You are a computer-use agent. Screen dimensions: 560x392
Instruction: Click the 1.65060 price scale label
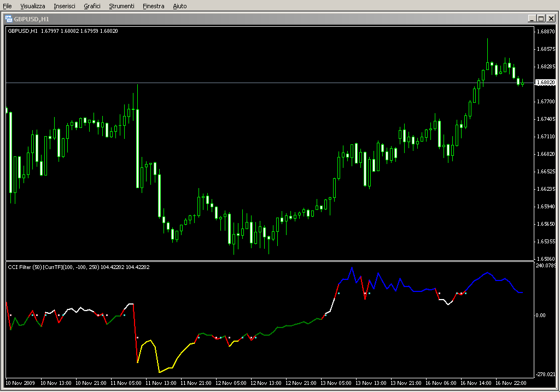click(x=546, y=259)
